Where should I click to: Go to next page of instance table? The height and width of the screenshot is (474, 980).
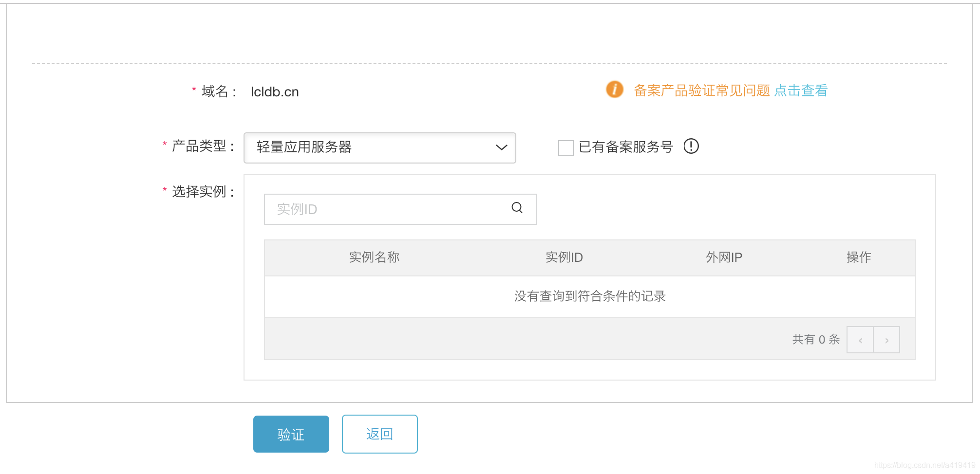tap(886, 340)
